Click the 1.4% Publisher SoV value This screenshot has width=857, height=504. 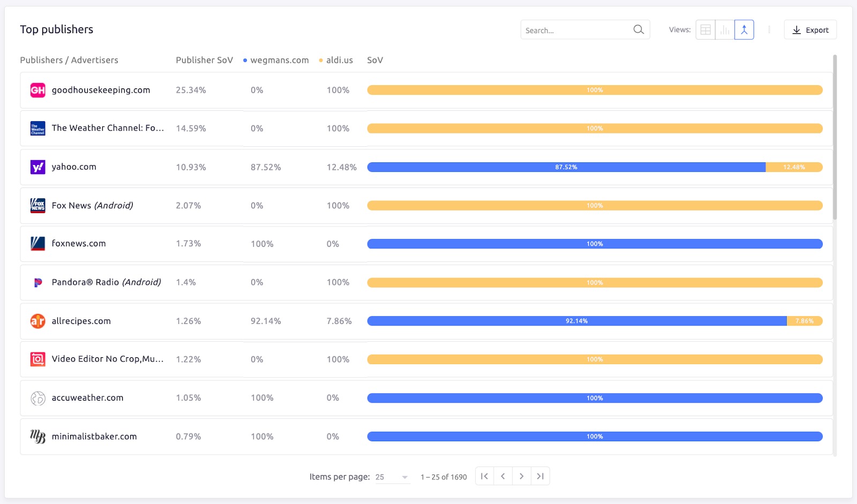click(x=186, y=282)
